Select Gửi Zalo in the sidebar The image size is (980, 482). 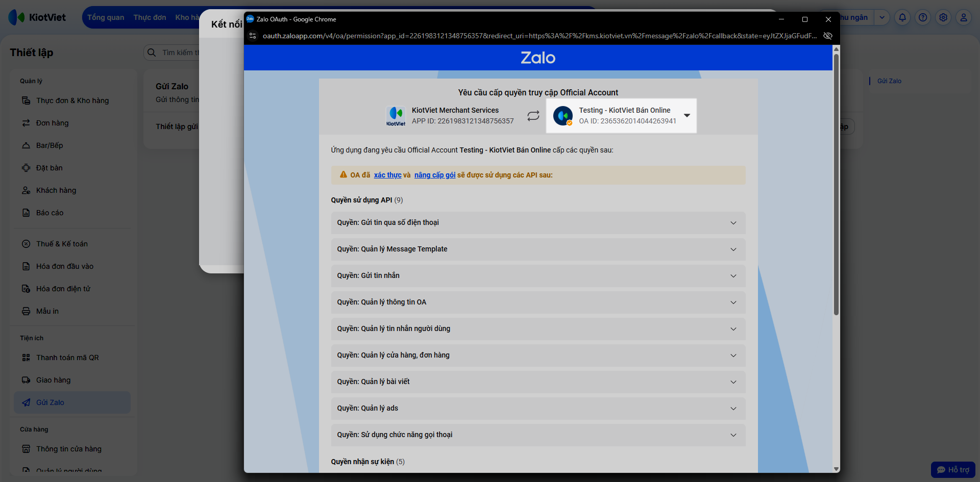[72, 402]
